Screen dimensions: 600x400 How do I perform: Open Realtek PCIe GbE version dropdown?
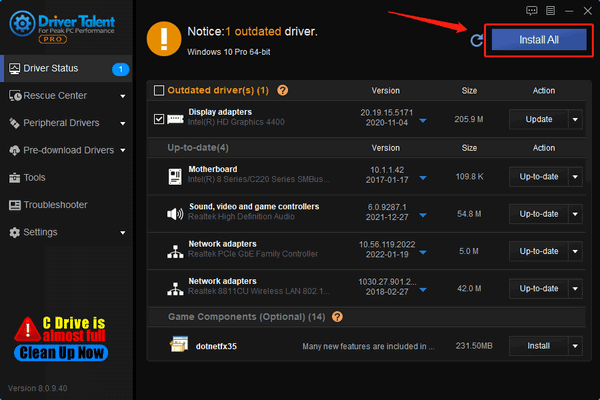point(423,253)
